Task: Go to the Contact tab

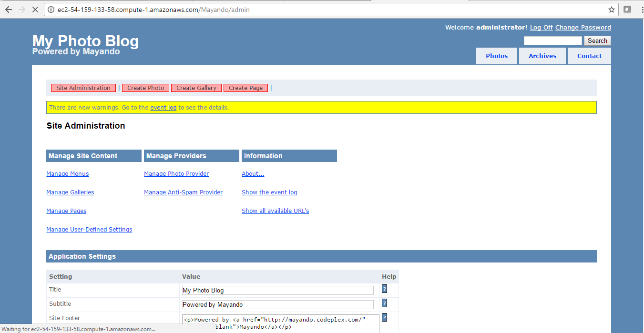Action: click(589, 56)
